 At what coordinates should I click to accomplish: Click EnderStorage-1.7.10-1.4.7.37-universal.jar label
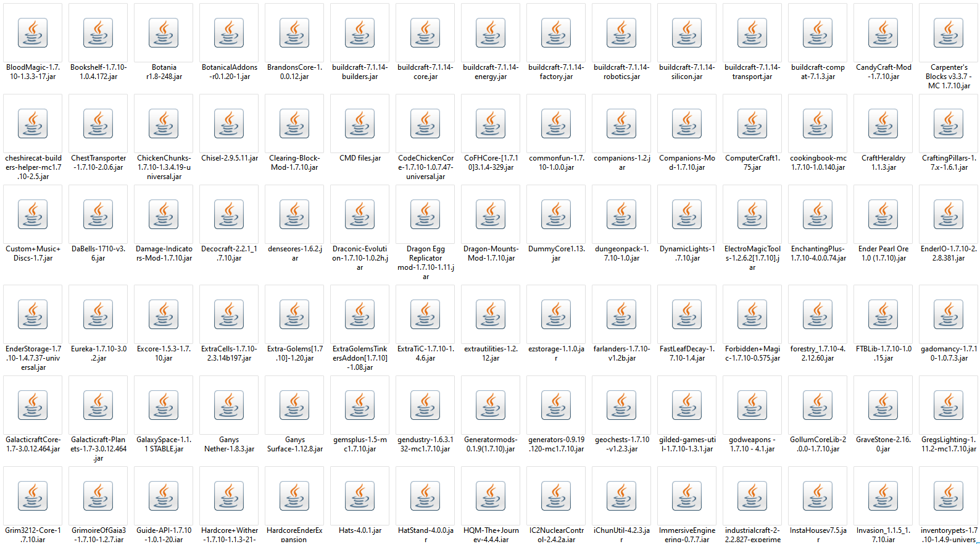click(33, 358)
